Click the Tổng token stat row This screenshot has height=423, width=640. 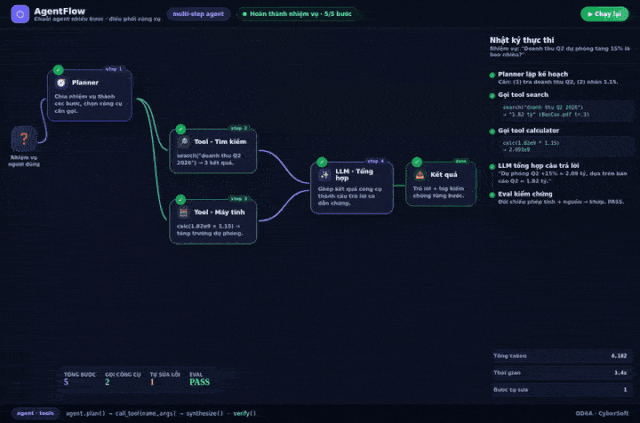[x=560, y=356]
